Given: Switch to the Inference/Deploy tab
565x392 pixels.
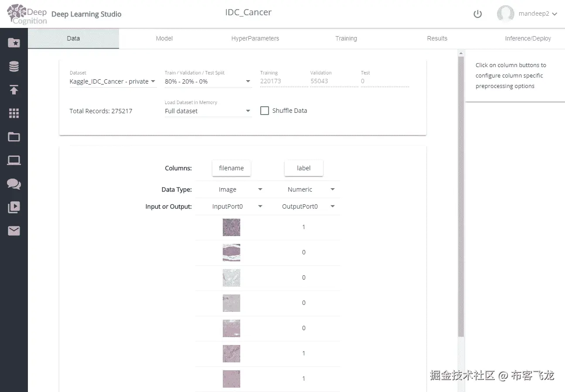Looking at the screenshot, I should click(x=528, y=38).
